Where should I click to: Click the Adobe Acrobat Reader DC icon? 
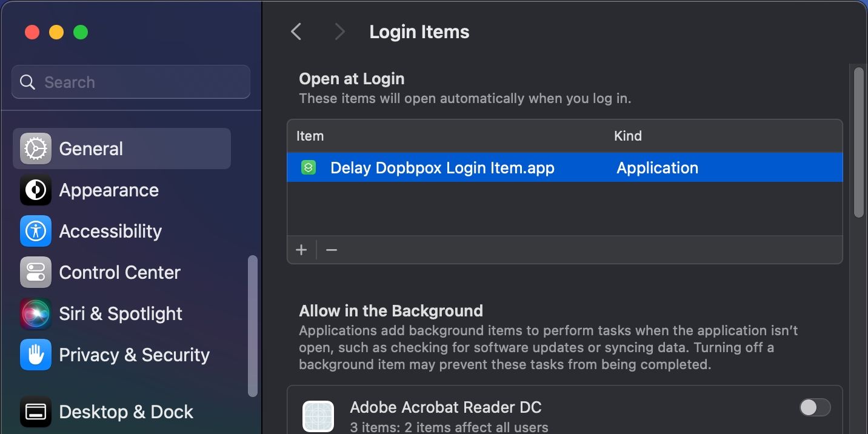[318, 416]
